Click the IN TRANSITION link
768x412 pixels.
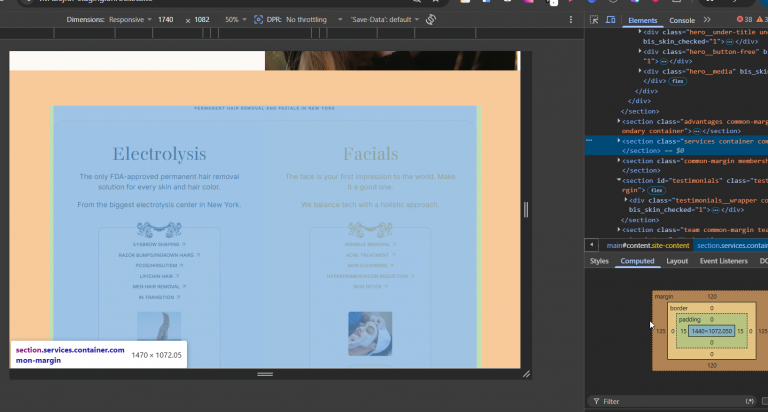159,297
